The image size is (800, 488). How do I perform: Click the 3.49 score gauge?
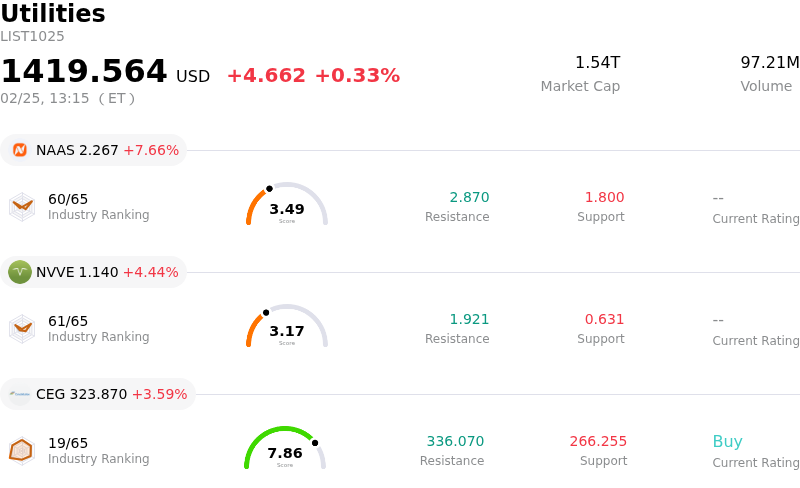click(287, 206)
